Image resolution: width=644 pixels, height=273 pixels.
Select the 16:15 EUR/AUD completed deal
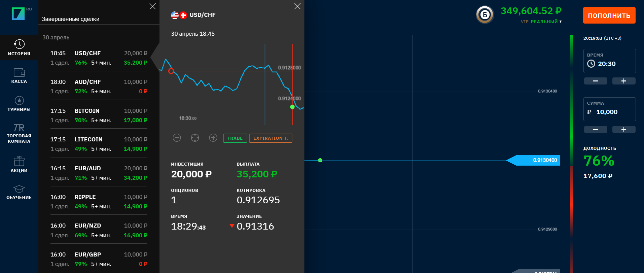99,173
